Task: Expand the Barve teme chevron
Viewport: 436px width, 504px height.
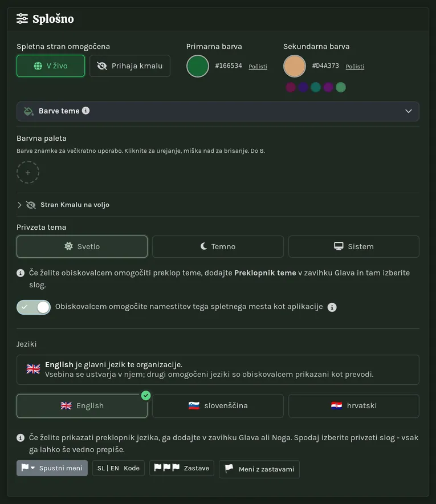Action: coord(409,111)
